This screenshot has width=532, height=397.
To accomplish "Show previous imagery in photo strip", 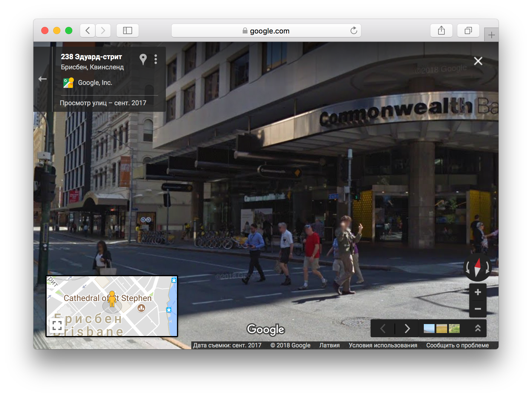I will click(x=383, y=329).
